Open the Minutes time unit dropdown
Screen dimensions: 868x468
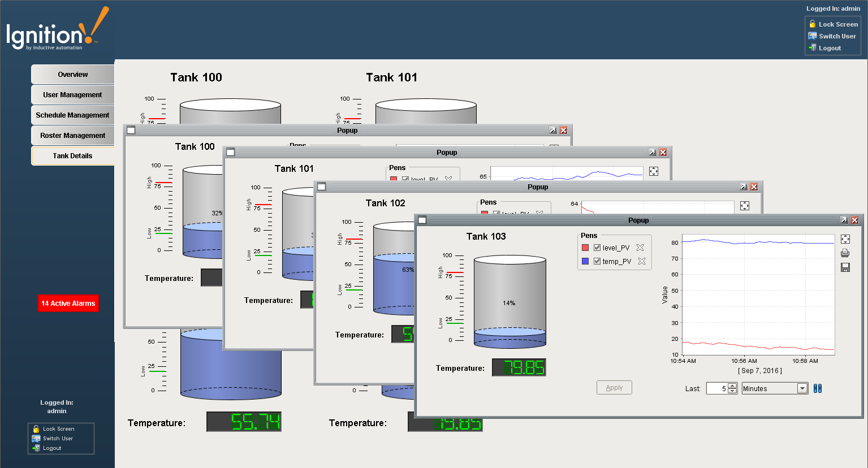coord(802,388)
